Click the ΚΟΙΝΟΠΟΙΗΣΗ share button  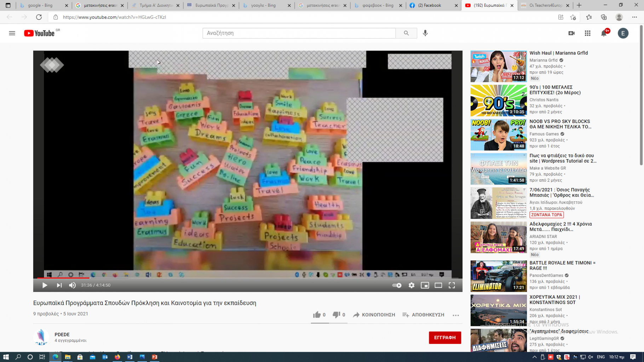click(374, 315)
